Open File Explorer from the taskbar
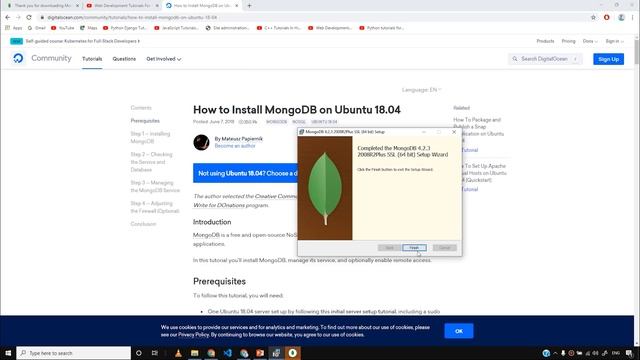The image size is (640, 360). click(x=195, y=353)
